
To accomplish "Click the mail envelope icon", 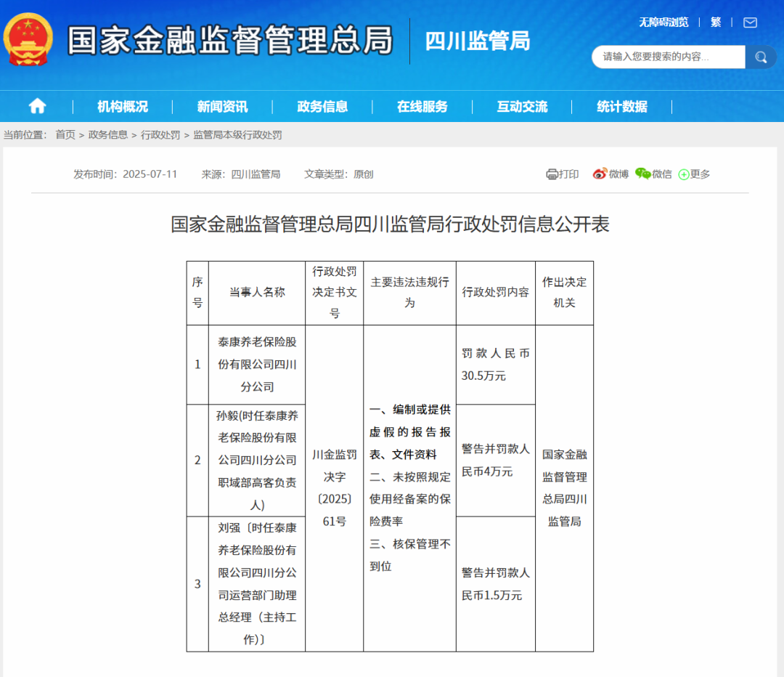I will tap(750, 23).
